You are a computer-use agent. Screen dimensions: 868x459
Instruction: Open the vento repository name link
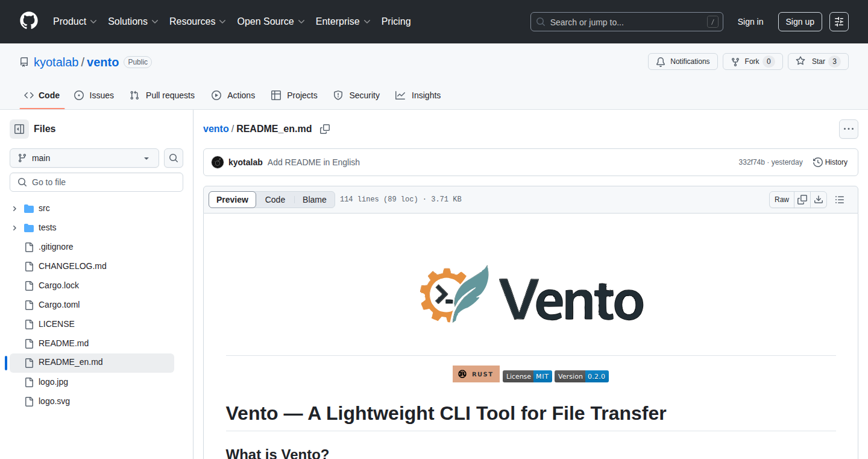point(103,62)
